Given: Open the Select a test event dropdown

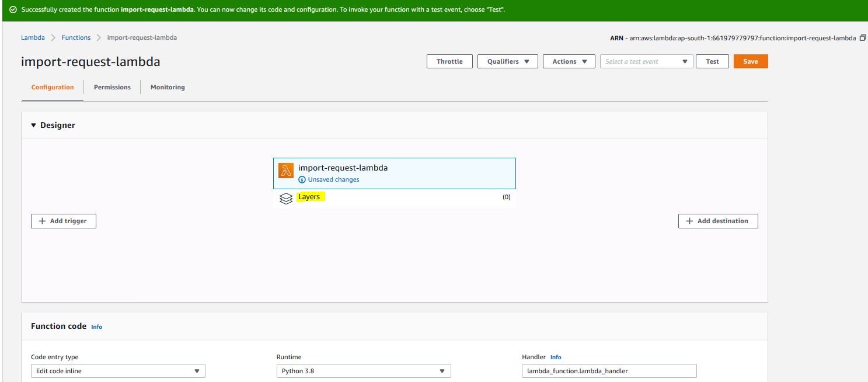Looking at the screenshot, I should pos(646,61).
